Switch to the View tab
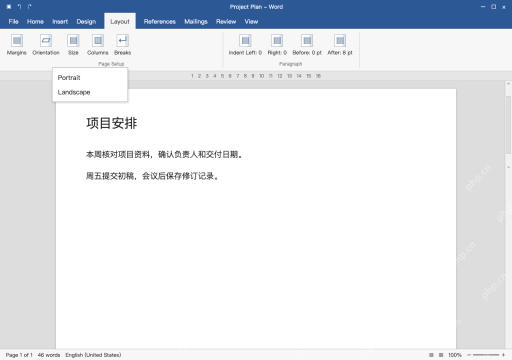The width and height of the screenshot is (512, 360). coord(251,22)
